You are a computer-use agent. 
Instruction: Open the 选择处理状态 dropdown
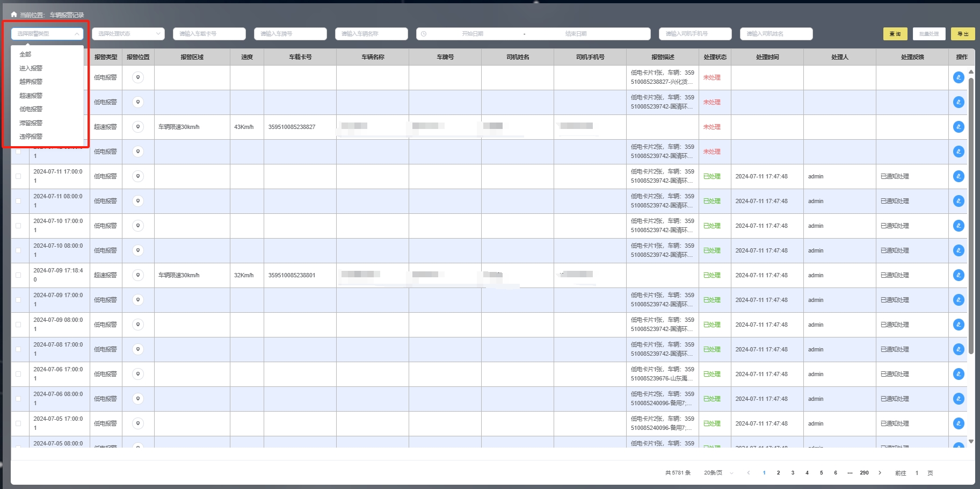point(128,34)
